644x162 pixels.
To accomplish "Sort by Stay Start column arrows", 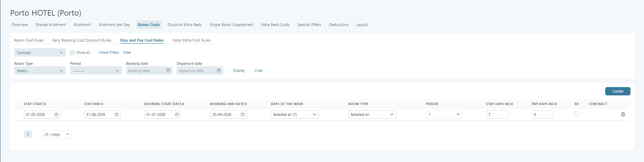I will coord(45,104).
